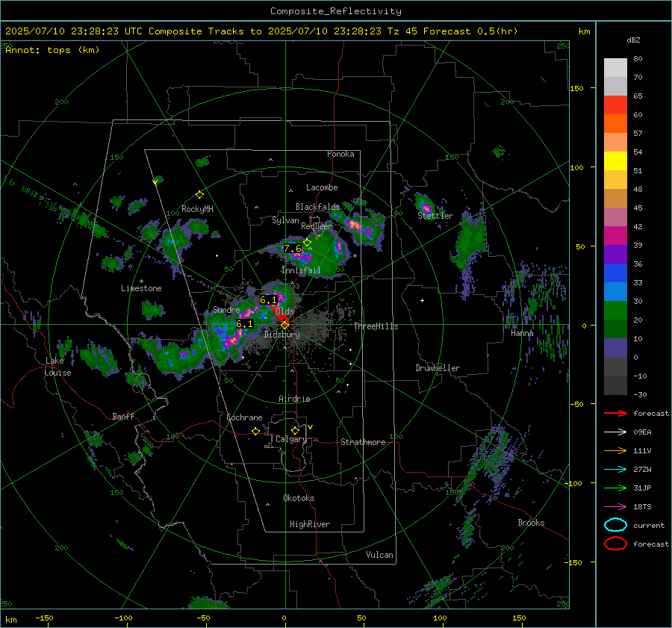672x628 pixels.
Task: Click the 18TS legend text label
Action: 642,507
